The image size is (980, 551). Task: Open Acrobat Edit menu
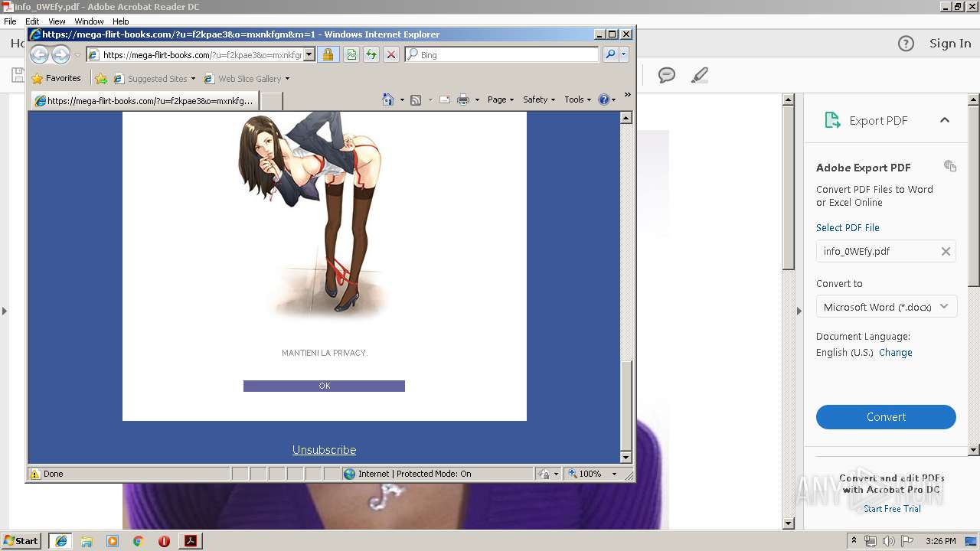click(32, 21)
